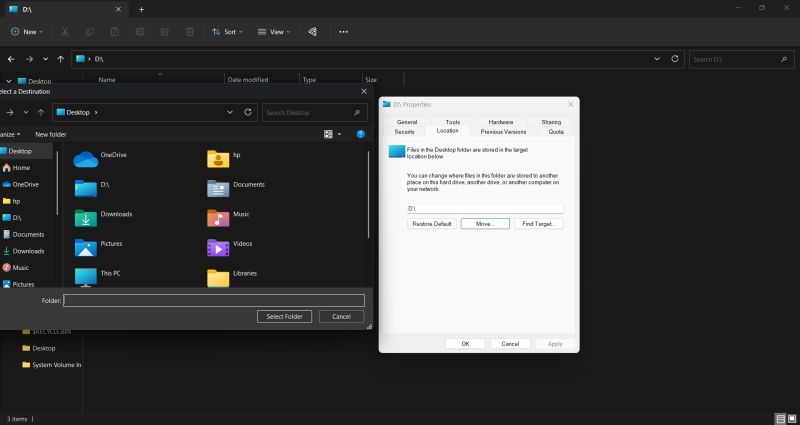Select the OneDrive cloud item in file list

coord(100,159)
